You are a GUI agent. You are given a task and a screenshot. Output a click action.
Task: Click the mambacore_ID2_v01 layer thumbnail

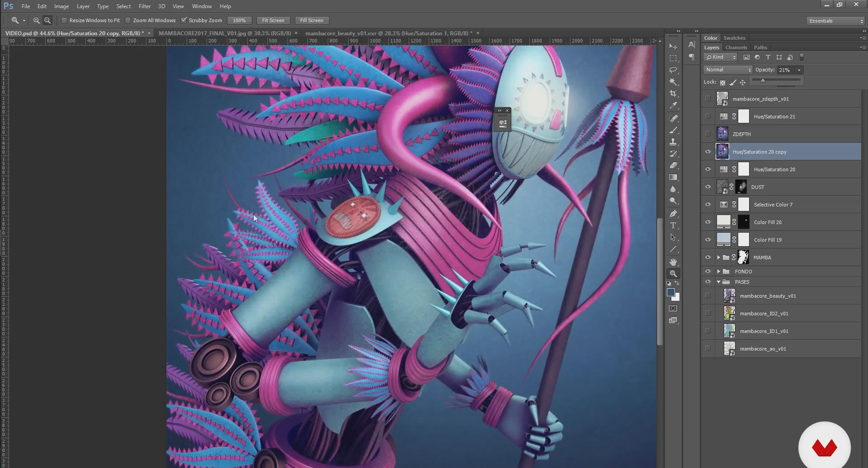point(729,314)
